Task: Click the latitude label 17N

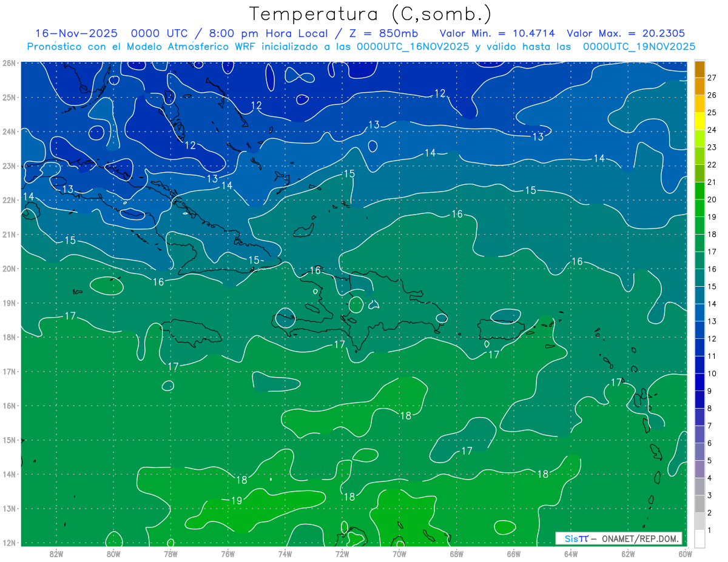Action: tap(9, 371)
